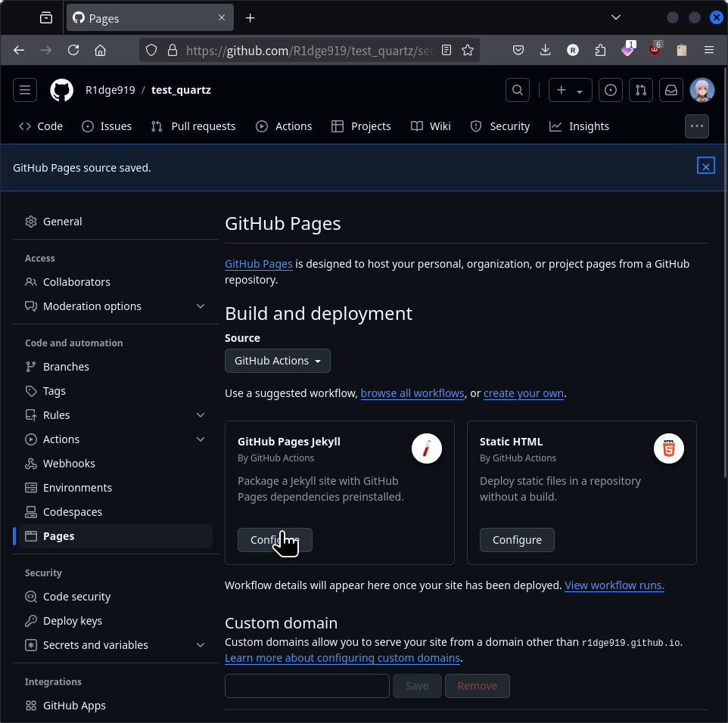728x723 pixels.
Task: Bookmark this page with the star icon
Action: coord(468,50)
